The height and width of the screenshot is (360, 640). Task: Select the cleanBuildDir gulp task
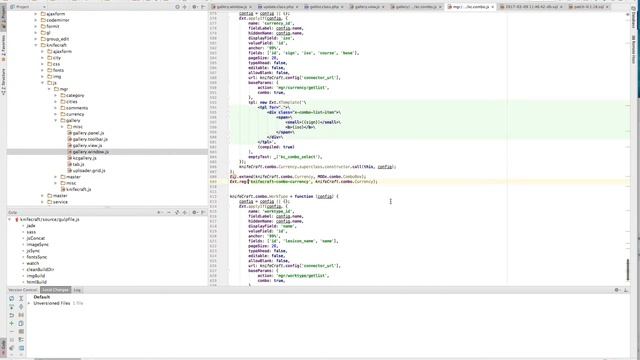(40, 269)
